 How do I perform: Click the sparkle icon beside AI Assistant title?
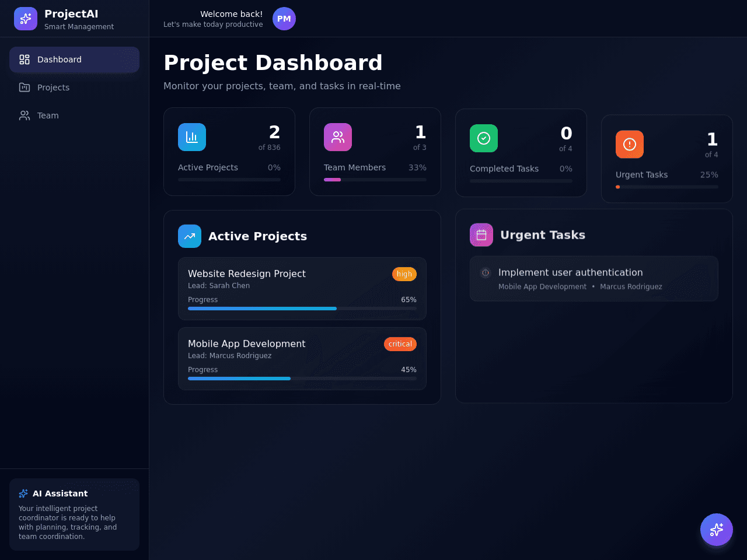[23, 494]
